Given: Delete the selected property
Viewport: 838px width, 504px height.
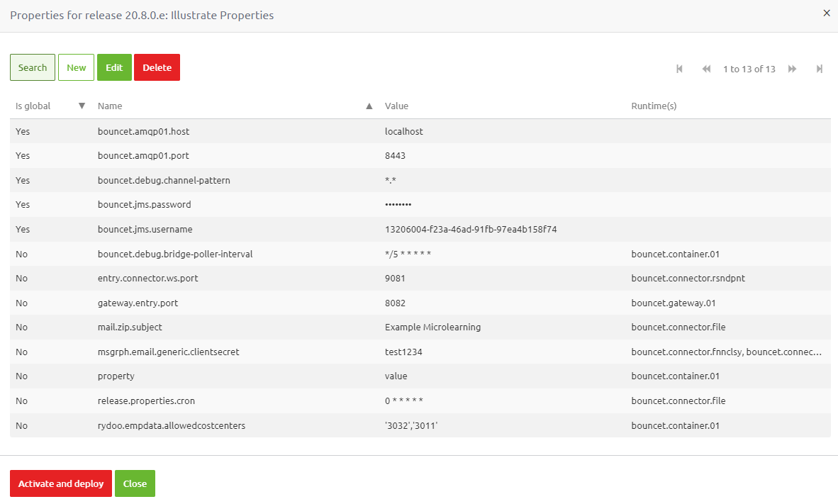Looking at the screenshot, I should pos(157,67).
